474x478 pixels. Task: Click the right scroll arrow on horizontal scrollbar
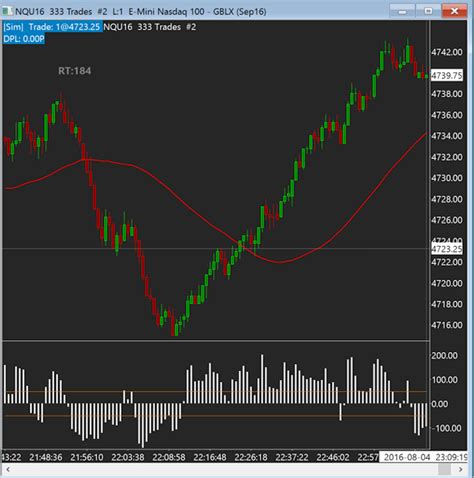(x=461, y=469)
